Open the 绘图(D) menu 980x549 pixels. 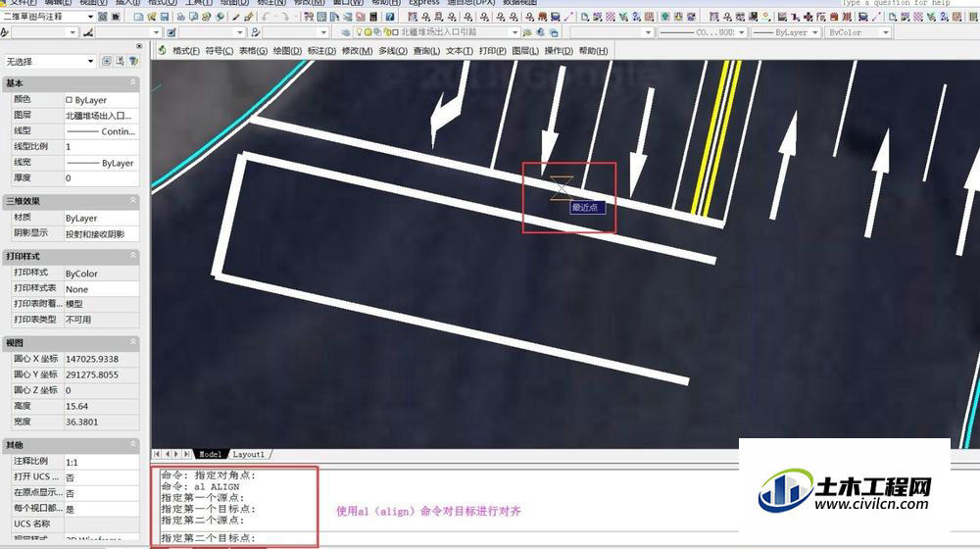pyautogui.click(x=287, y=51)
